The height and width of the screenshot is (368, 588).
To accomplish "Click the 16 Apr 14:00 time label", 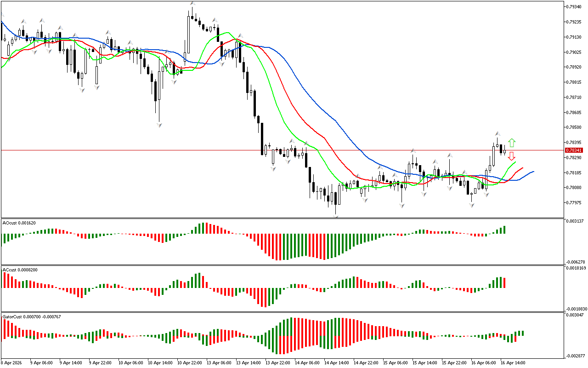I will [513, 362].
